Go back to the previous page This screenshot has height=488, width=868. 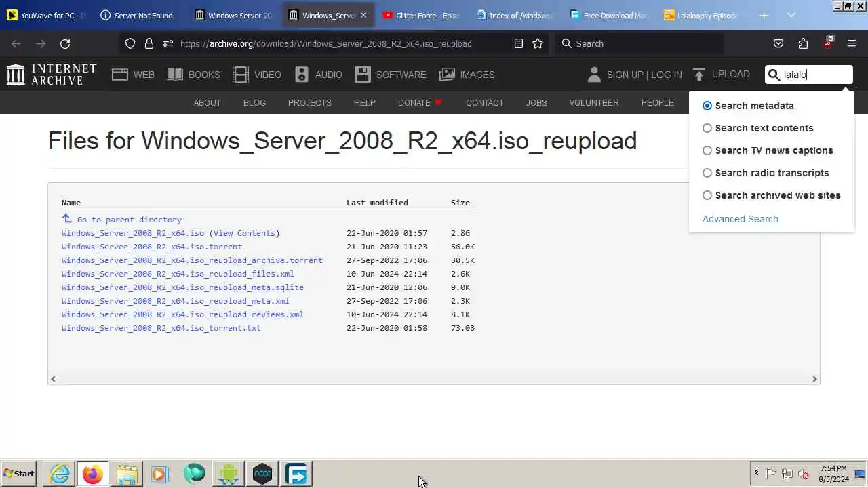[16, 43]
